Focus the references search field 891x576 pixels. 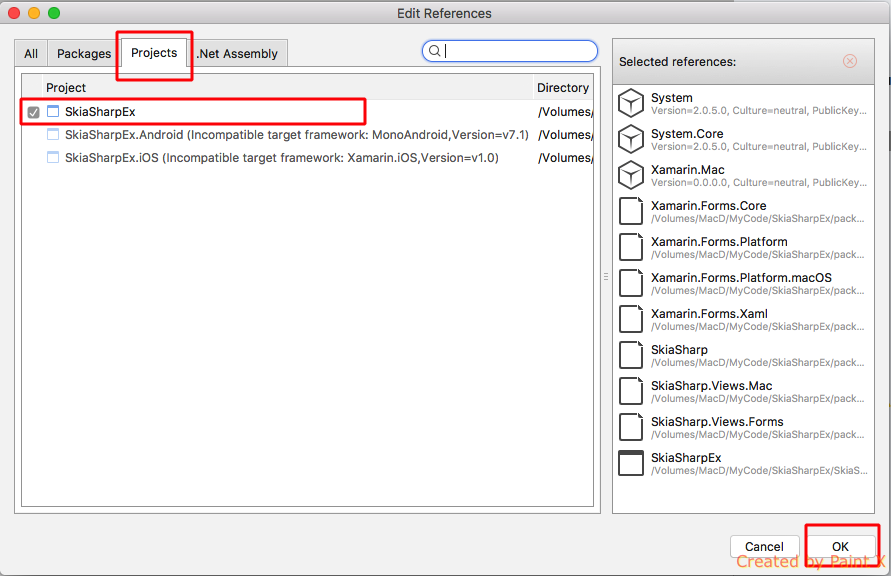tap(510, 51)
